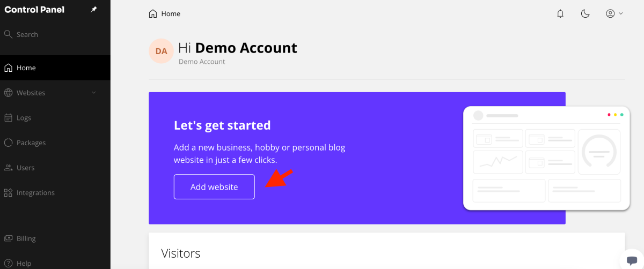Click the DA account avatar
This screenshot has width=644, height=269.
tap(161, 51)
